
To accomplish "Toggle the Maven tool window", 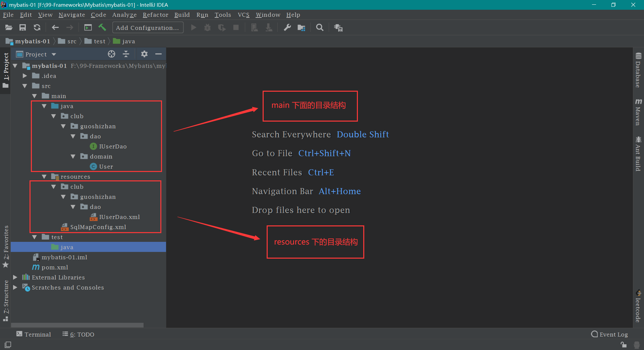I will point(638,112).
